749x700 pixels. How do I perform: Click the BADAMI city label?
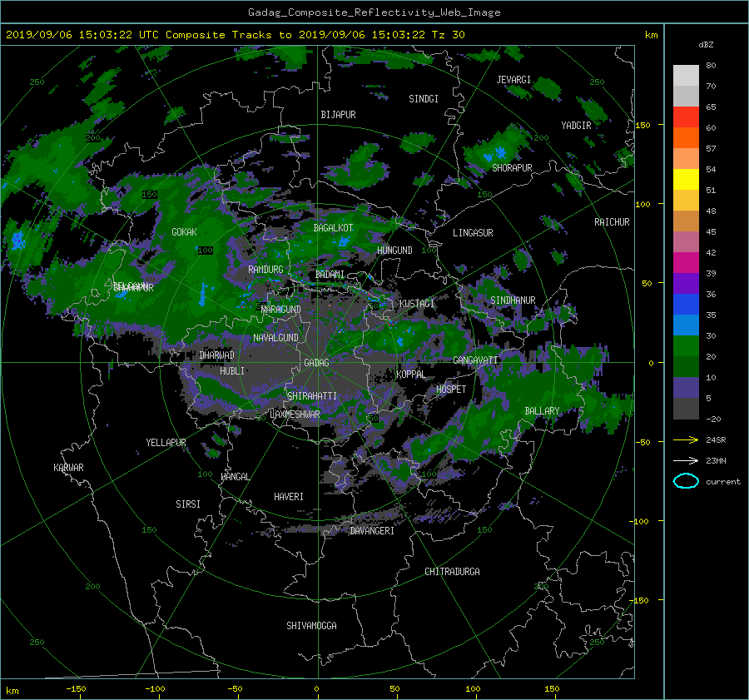[x=330, y=275]
